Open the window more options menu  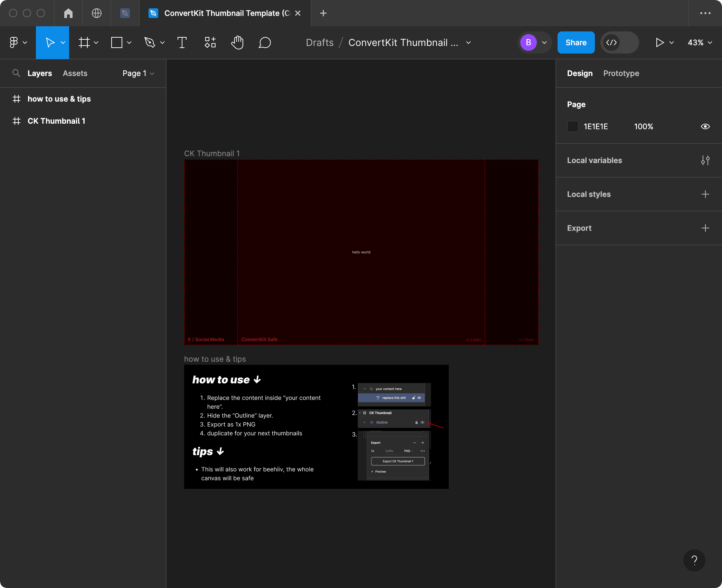tap(705, 13)
